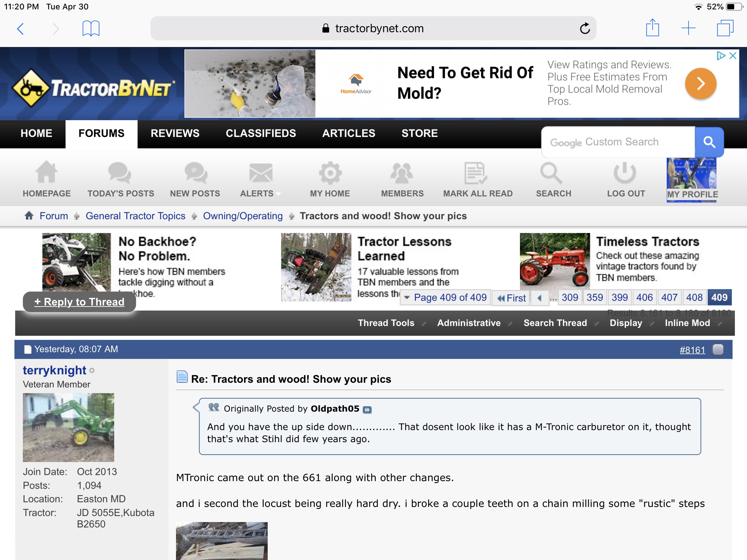Click the post document icon beside the title
Screen dimensions: 747x560
(182, 377)
